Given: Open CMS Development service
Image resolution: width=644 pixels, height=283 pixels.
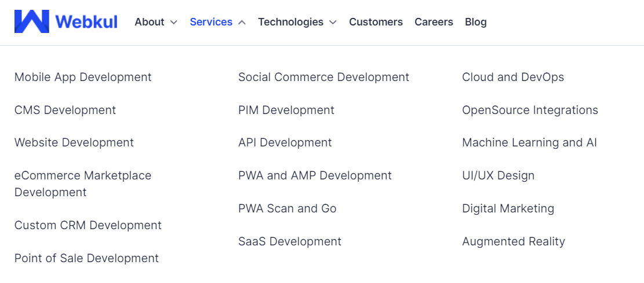Looking at the screenshot, I should coord(66,110).
